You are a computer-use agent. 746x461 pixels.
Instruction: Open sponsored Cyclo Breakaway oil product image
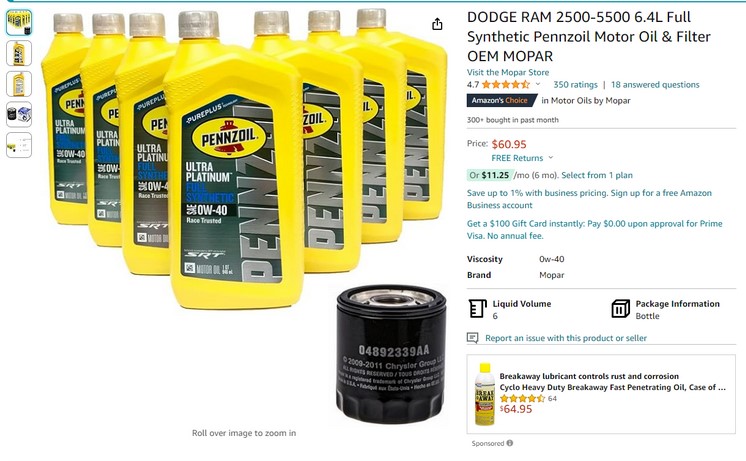click(x=484, y=394)
